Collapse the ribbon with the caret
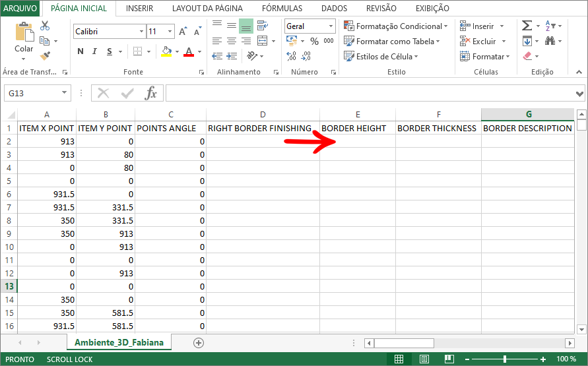Screen dimensions: 588x366 click(579, 72)
